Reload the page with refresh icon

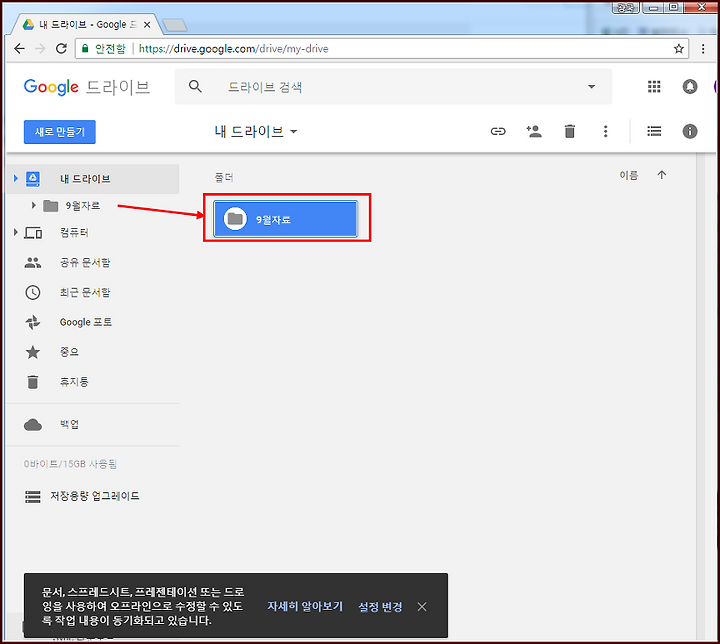click(x=61, y=49)
